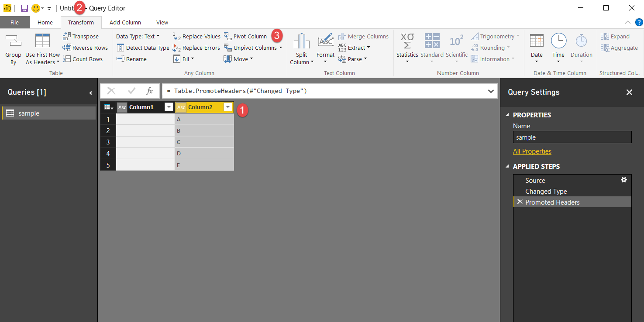
Task: Collapse the APPLIED STEPS section
Action: point(507,166)
